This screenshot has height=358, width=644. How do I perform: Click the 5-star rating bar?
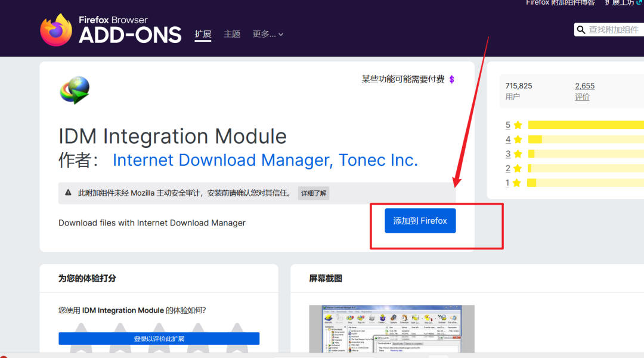586,125
